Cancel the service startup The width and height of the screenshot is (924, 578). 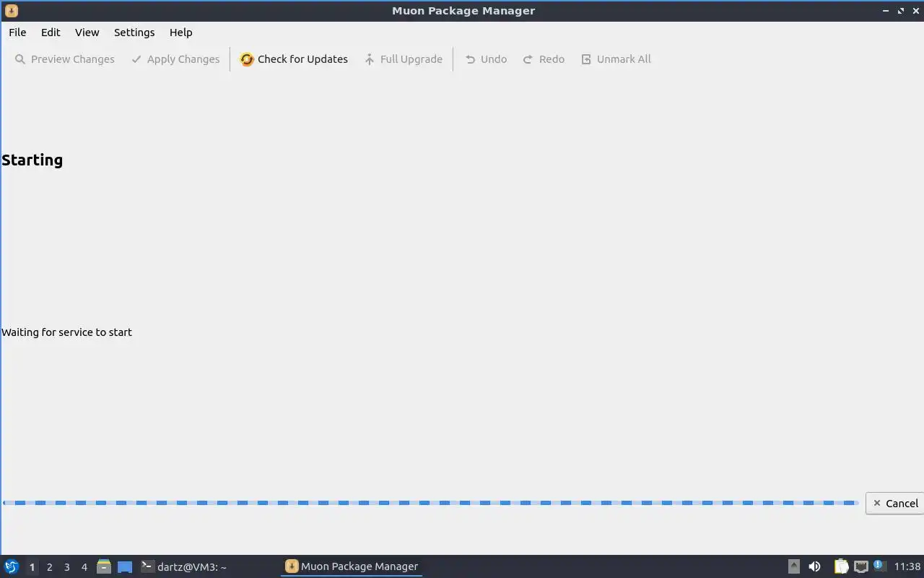point(895,504)
